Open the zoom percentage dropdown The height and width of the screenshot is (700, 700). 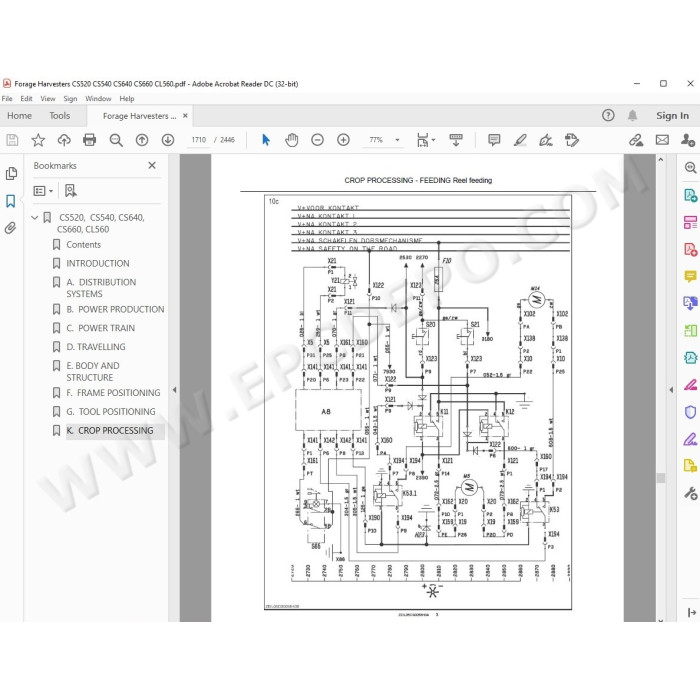click(397, 140)
